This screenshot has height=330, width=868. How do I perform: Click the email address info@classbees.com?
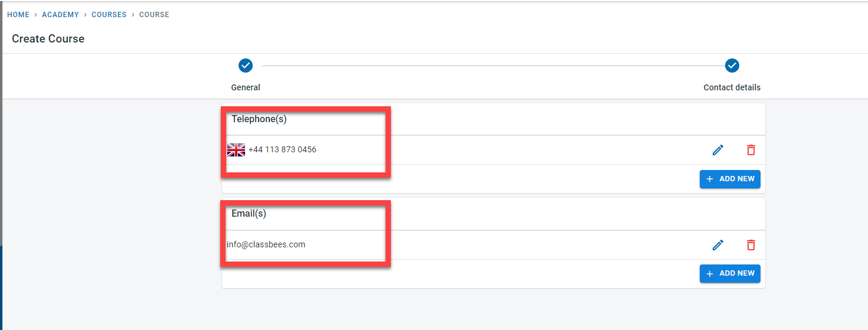[266, 244]
